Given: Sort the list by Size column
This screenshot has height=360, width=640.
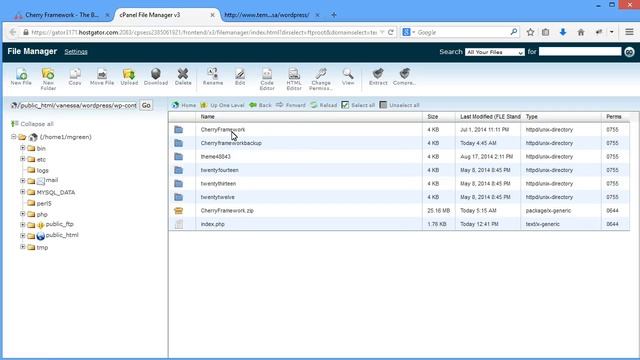Looking at the screenshot, I should (439, 117).
